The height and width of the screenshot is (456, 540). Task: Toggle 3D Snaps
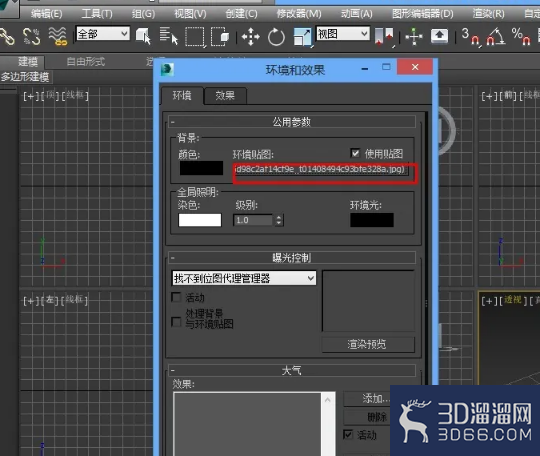(470, 37)
